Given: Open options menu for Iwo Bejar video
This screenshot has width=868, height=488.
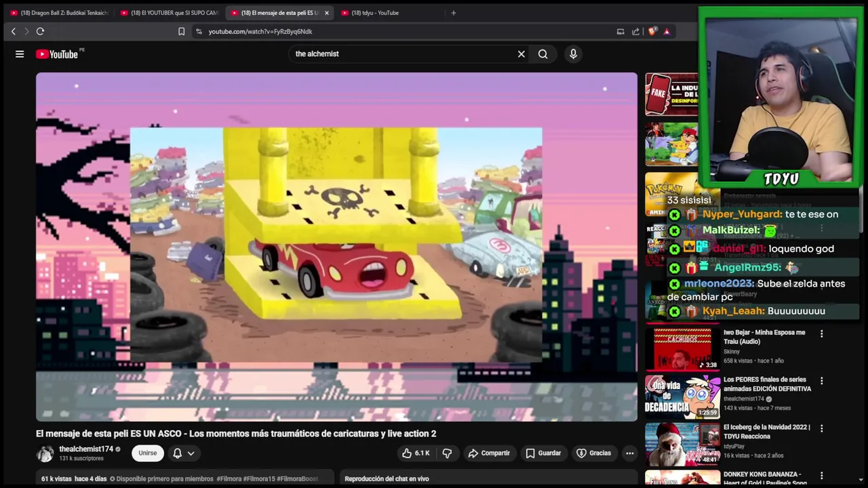Looking at the screenshot, I should pyautogui.click(x=821, y=333).
